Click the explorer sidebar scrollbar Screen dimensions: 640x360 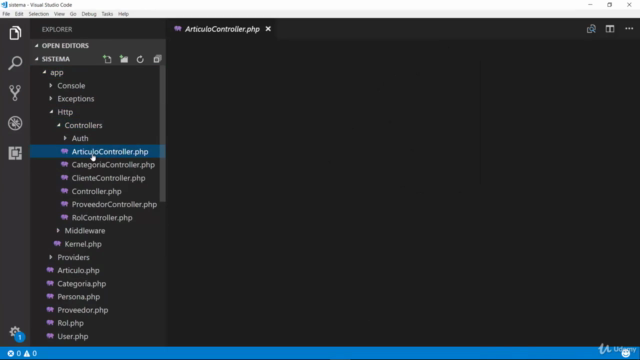163,133
